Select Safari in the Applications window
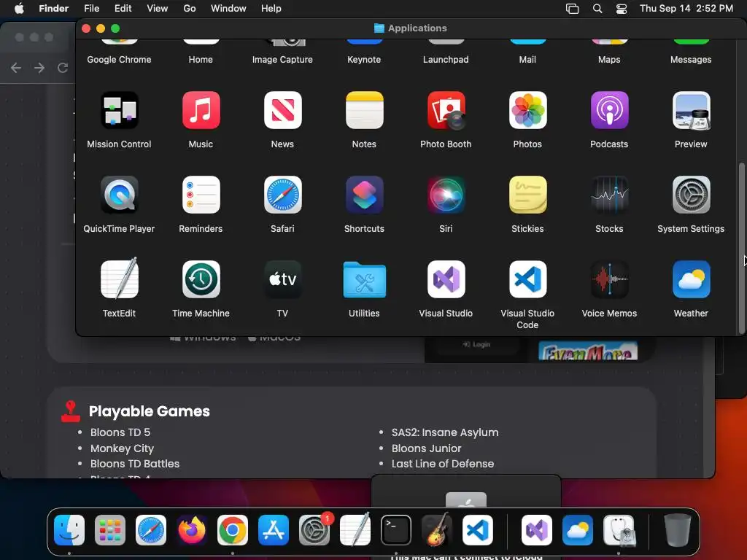Screen dimensions: 747x560 282,195
